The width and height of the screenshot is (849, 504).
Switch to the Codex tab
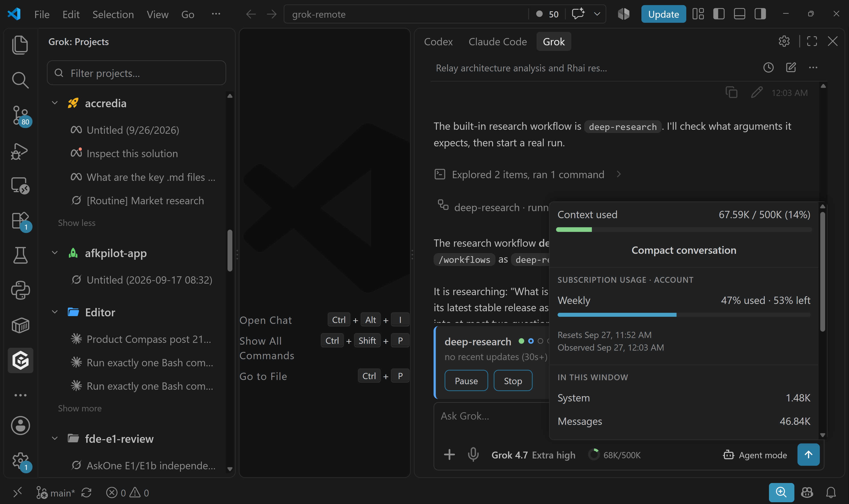(x=438, y=41)
